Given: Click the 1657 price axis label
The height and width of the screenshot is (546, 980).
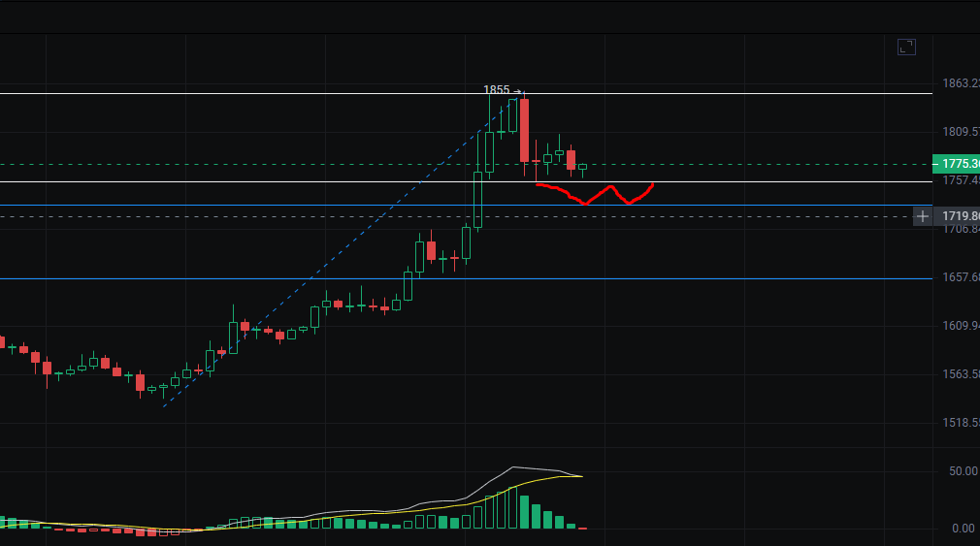Looking at the screenshot, I should [x=961, y=276].
